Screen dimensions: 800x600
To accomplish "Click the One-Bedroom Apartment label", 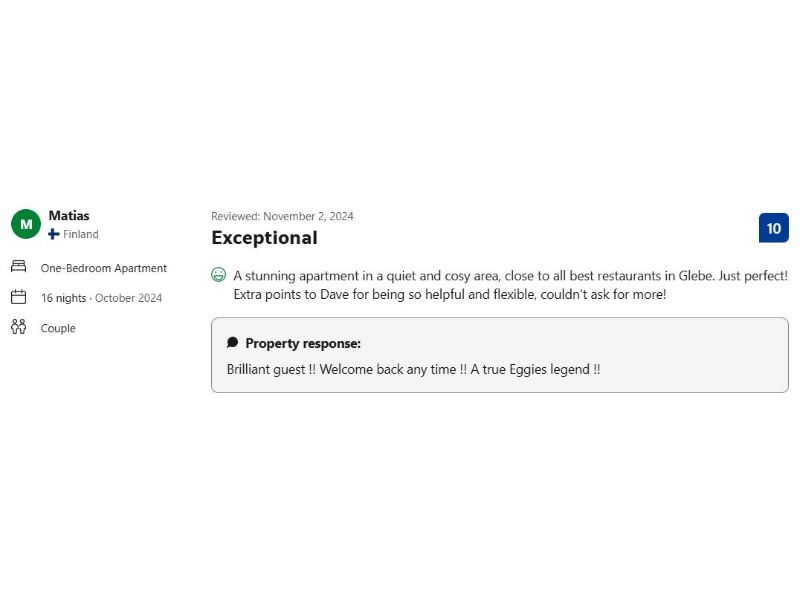I will click(104, 268).
